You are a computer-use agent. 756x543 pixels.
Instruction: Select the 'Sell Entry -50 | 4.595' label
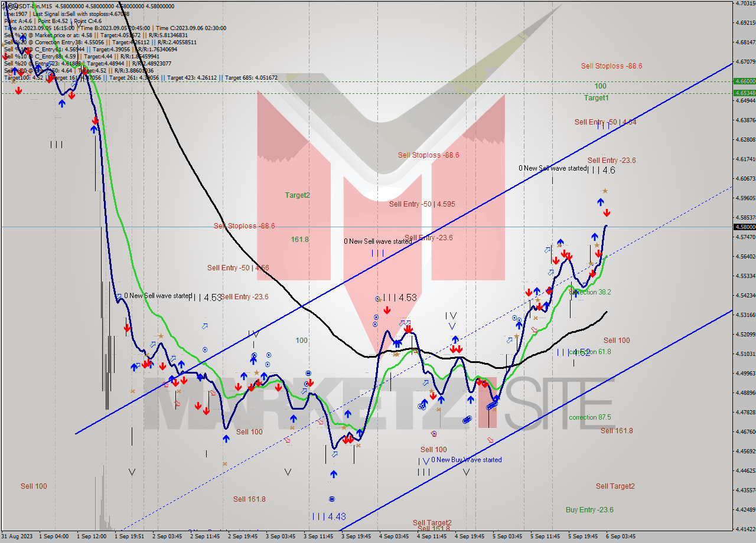click(x=422, y=204)
